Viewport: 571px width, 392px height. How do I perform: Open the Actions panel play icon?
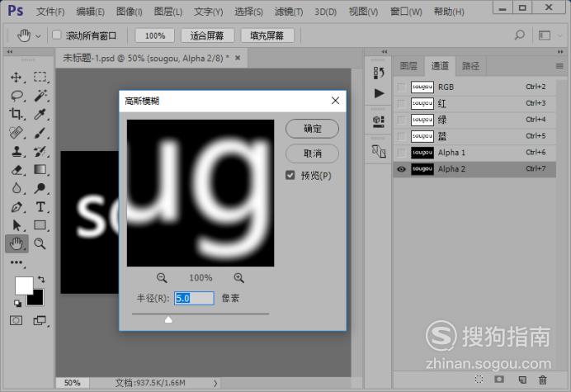(379, 93)
